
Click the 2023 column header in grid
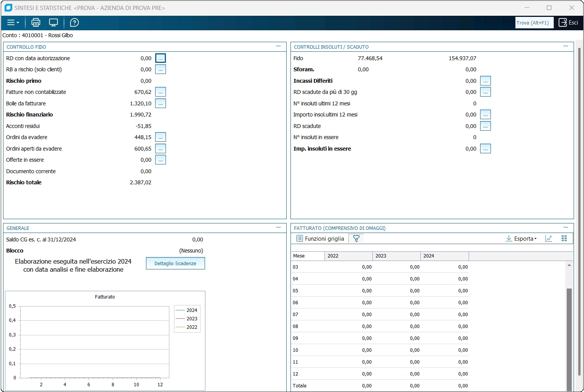click(x=396, y=256)
